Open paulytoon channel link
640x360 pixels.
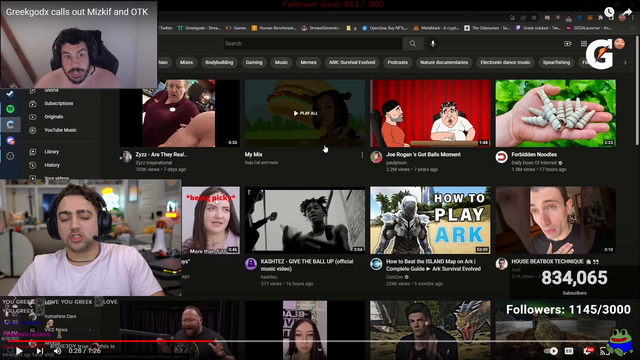396,162
